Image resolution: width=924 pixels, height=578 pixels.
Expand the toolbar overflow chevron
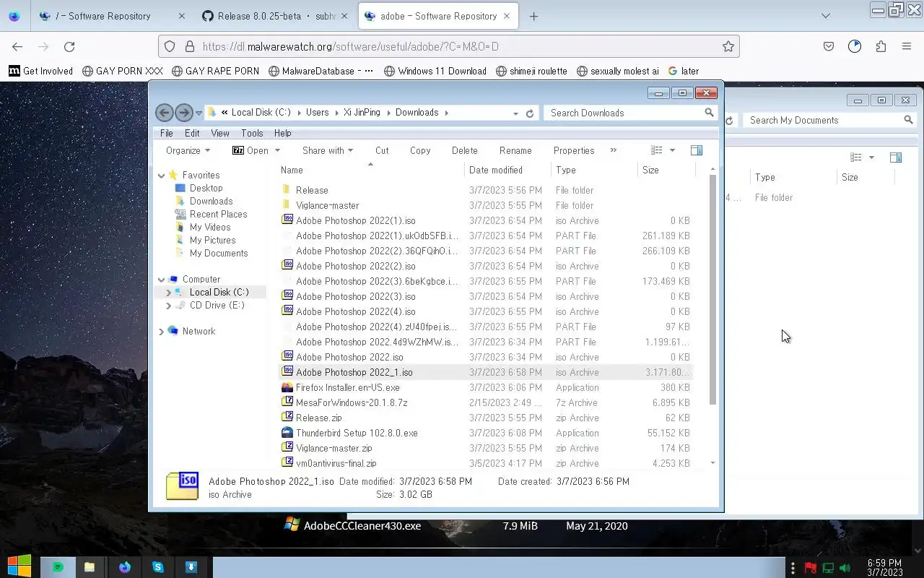(614, 150)
